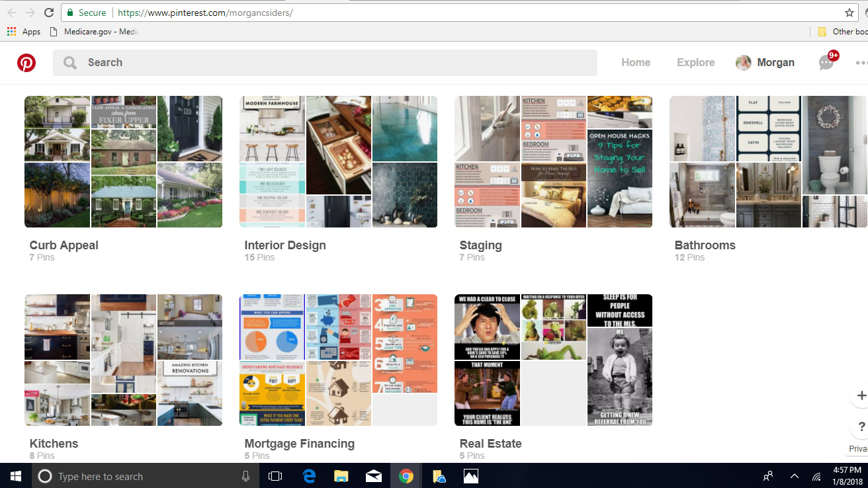Click the microphone icon in the taskbar search

point(245,475)
